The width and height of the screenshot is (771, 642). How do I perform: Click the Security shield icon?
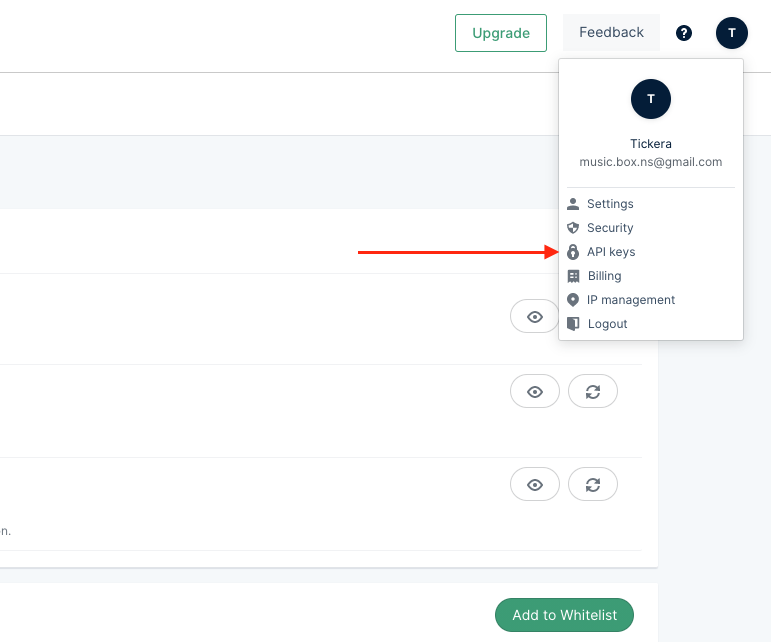[573, 228]
